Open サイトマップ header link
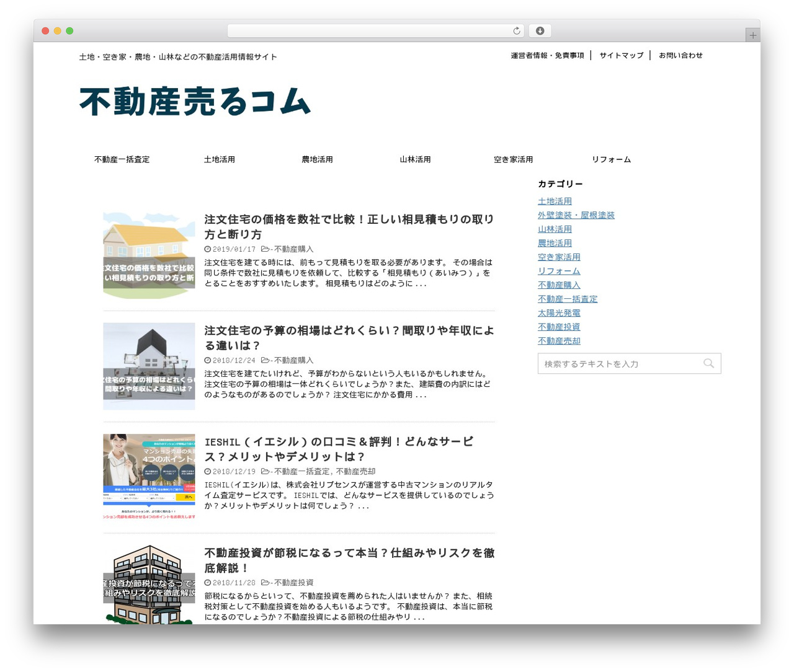794x672 pixels. point(622,55)
